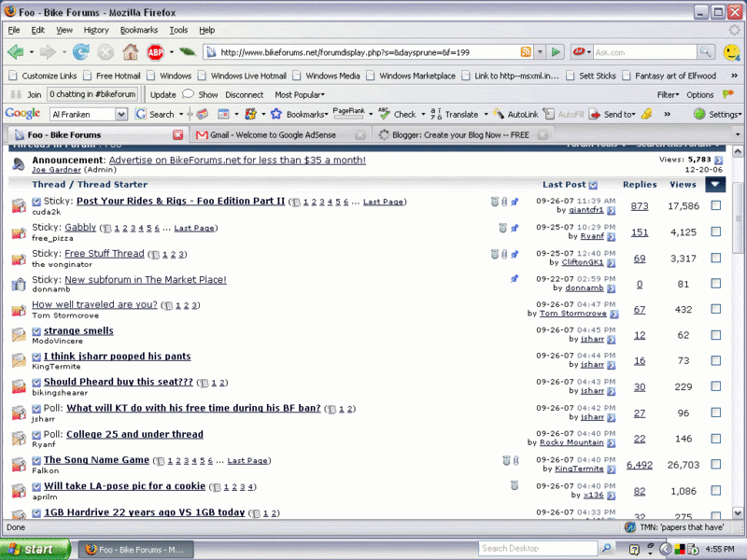This screenshot has height=560, width=747.
Task: Open the Tools menu
Action: coord(178,30)
